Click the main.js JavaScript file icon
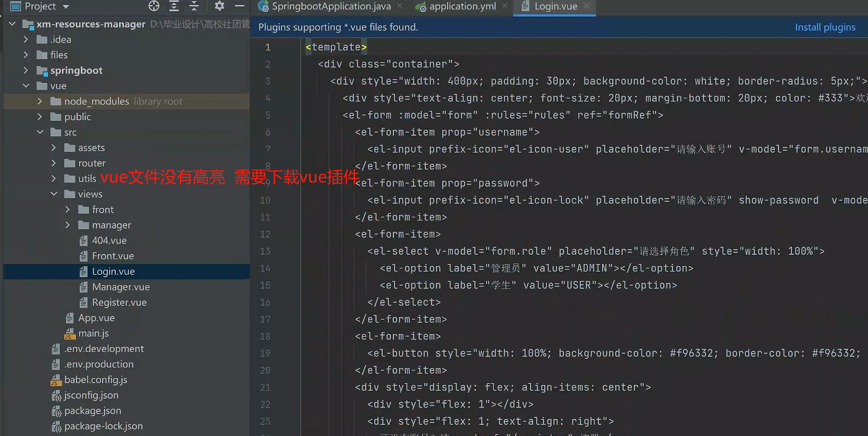Viewport: 868px width, 436px height. 70,334
